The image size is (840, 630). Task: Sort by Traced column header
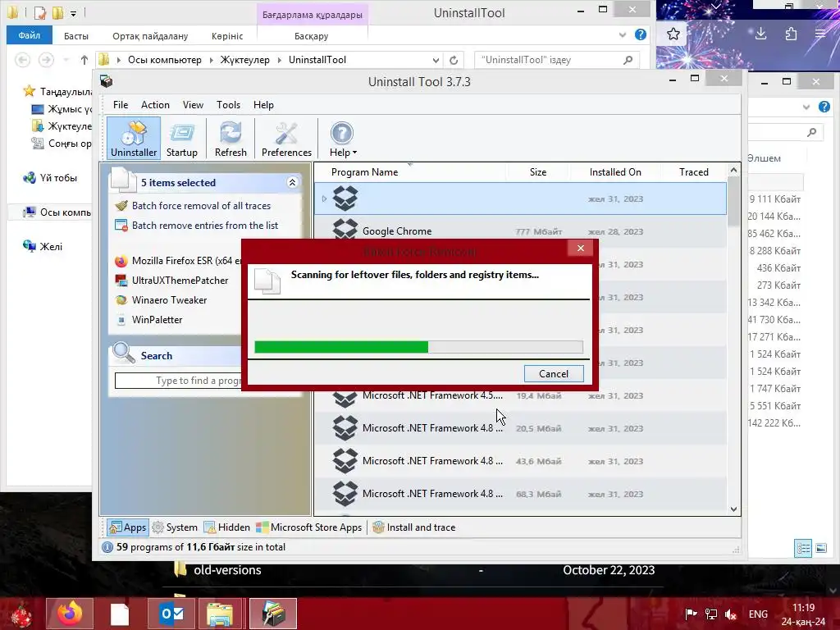[x=694, y=172]
